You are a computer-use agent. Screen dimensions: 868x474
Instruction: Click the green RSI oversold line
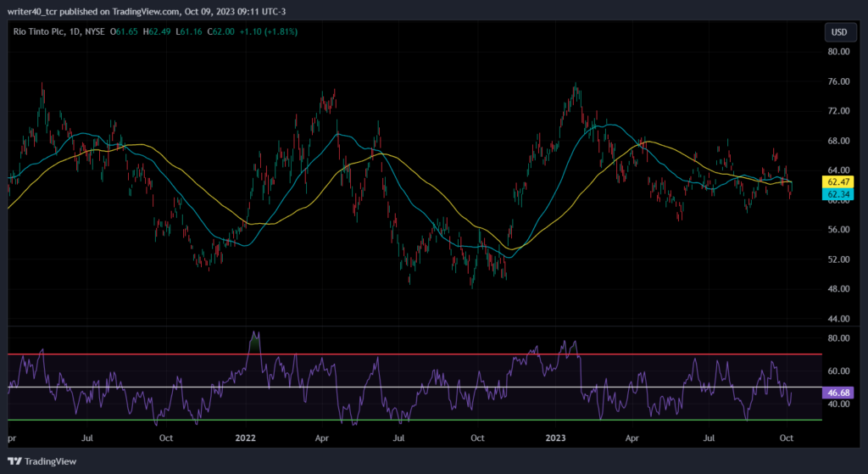point(415,420)
